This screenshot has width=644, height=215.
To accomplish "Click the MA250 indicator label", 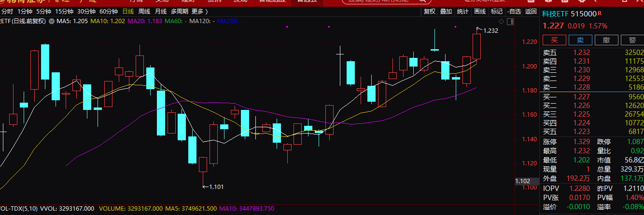I will 230,21.
